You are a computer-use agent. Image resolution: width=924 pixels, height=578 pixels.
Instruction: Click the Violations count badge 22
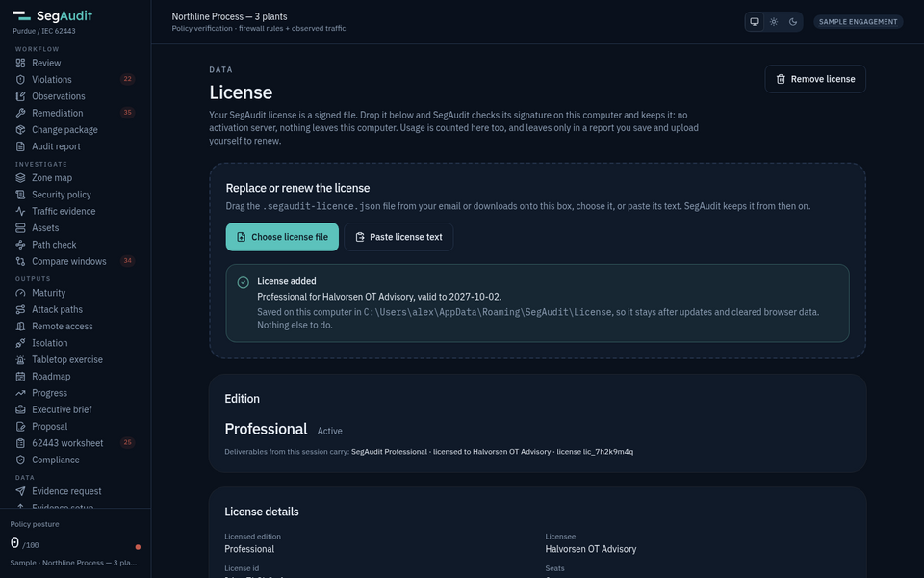click(127, 79)
